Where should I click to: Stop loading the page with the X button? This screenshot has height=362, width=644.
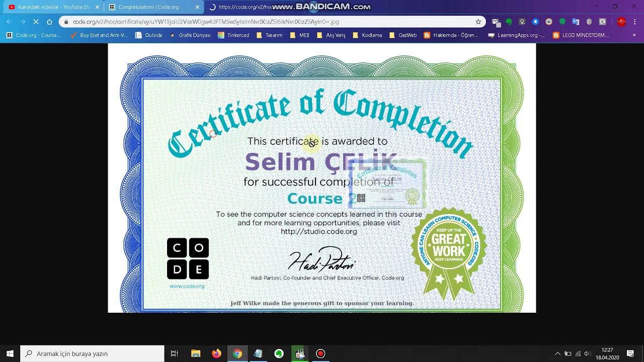point(36,22)
